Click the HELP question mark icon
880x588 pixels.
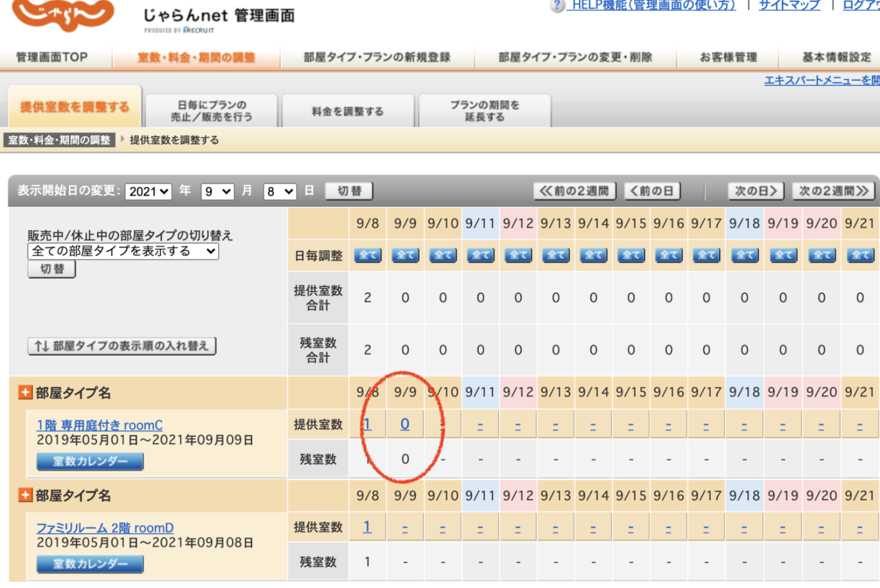tap(557, 6)
